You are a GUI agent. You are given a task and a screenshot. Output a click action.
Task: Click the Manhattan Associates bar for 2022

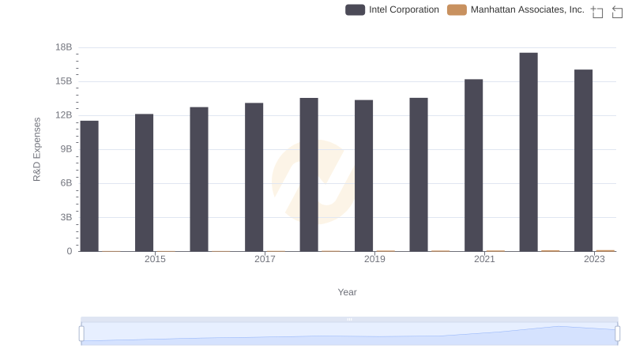coord(551,251)
